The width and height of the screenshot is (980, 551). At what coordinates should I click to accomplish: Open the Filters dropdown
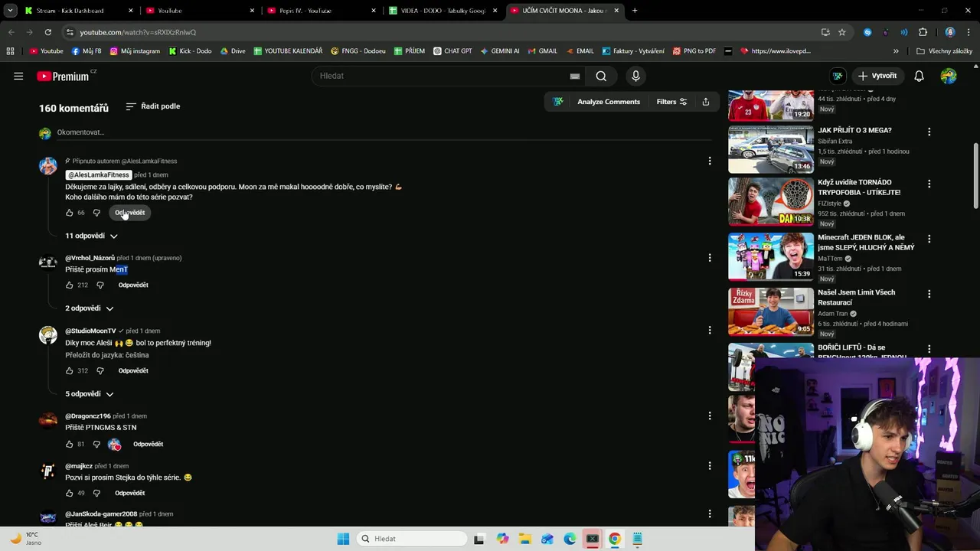tap(671, 102)
